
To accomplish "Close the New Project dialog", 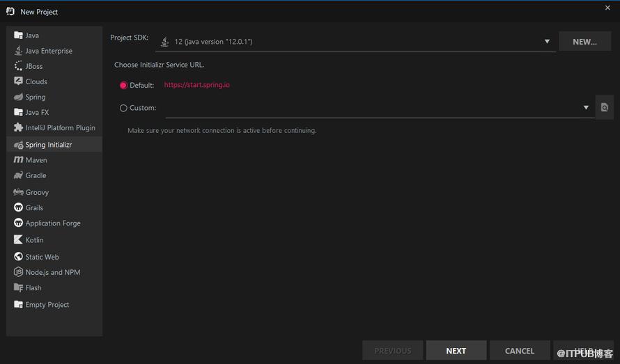I will (x=607, y=8).
